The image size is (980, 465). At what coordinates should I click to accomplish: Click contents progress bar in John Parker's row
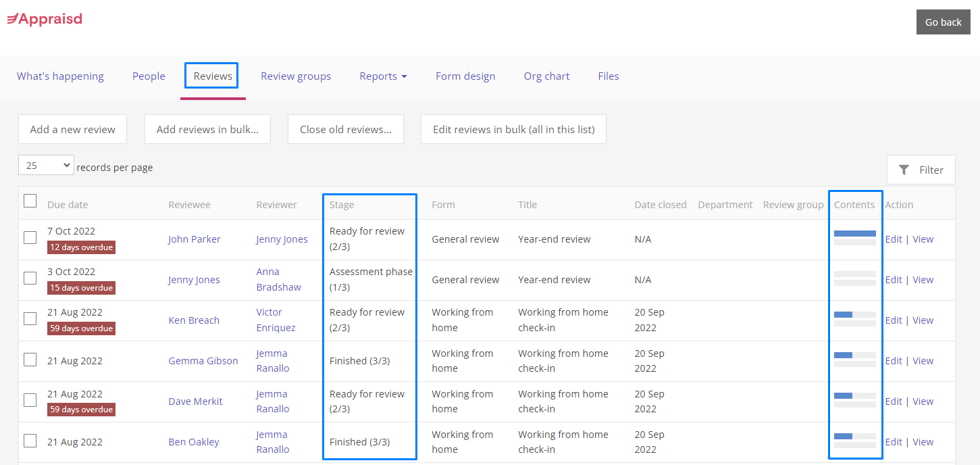point(855,238)
